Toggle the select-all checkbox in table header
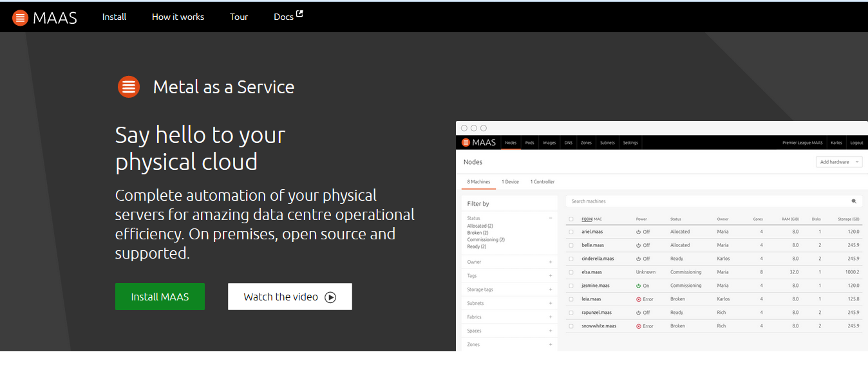The height and width of the screenshot is (368, 868). (x=571, y=219)
